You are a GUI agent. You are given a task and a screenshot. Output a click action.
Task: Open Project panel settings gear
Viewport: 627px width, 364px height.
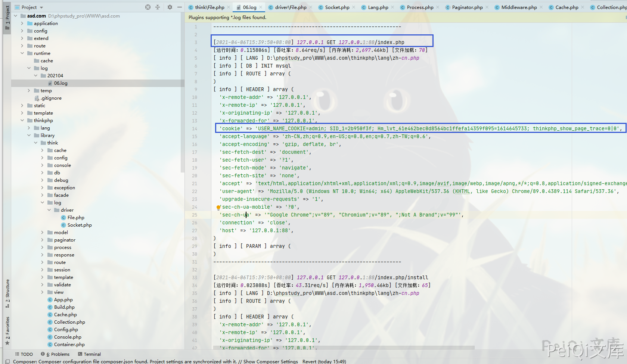pos(170,7)
